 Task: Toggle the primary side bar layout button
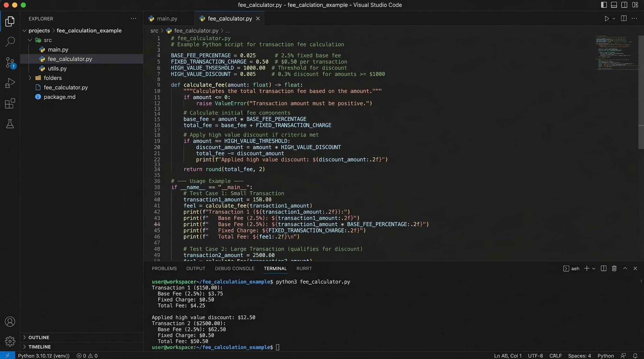[x=604, y=5]
